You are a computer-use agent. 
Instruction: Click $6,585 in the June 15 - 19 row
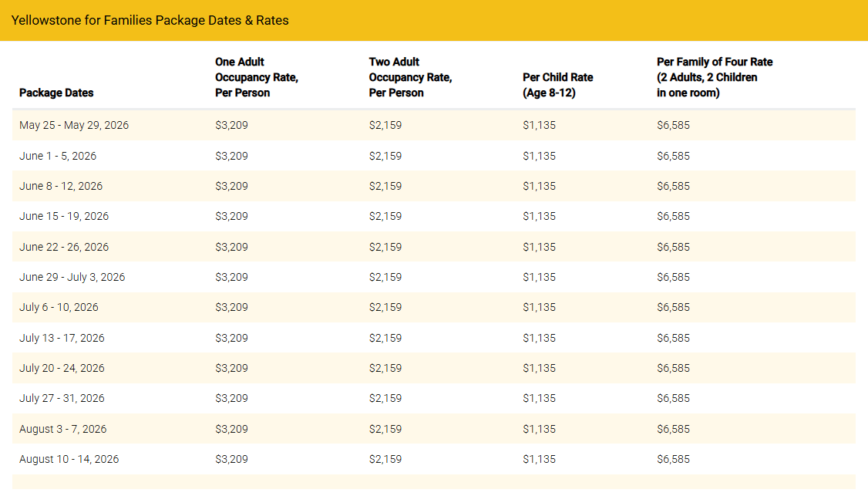(673, 216)
